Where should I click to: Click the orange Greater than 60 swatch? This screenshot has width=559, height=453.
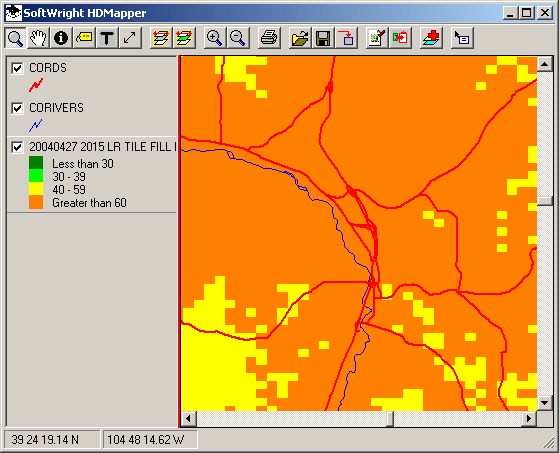(36, 202)
